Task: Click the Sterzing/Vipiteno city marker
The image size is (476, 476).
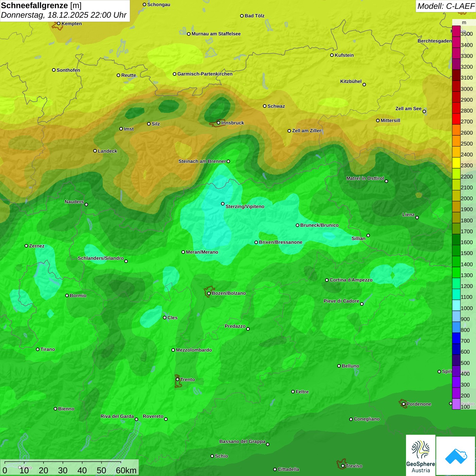Action: [x=223, y=204]
